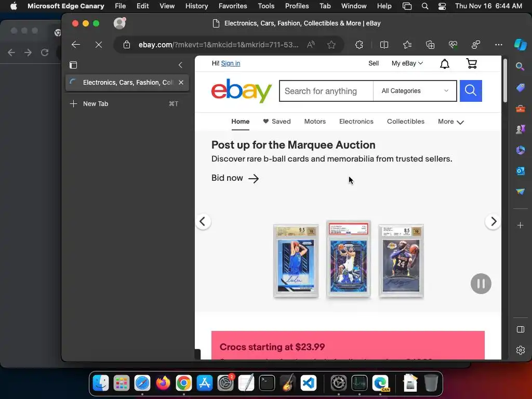Open Control Center in menu bar
Viewport: 532px width, 399px height.
[x=442, y=6]
